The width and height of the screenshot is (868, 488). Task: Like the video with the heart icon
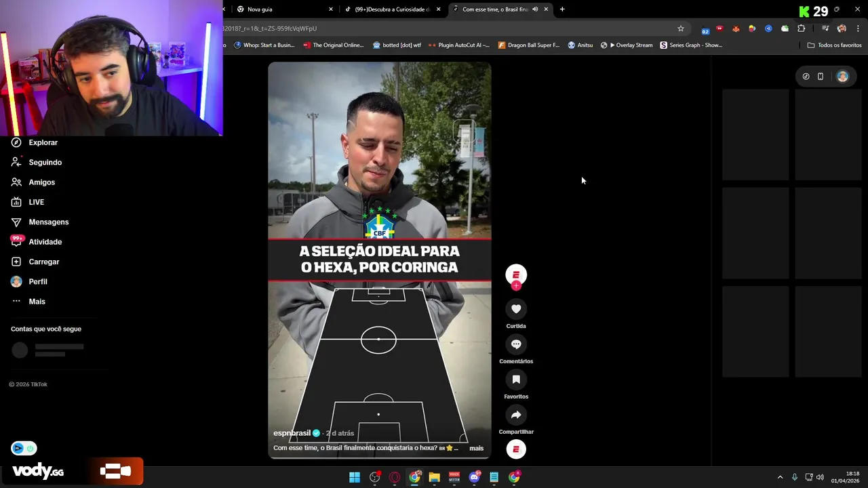(516, 309)
